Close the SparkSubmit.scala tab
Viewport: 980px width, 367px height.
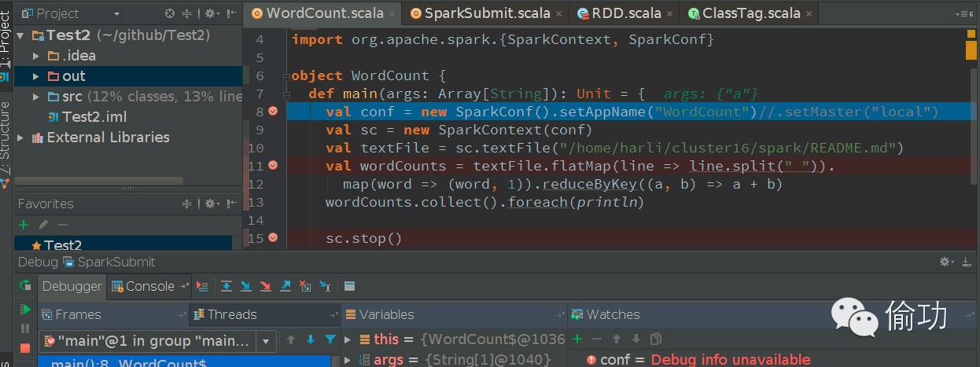pos(558,13)
